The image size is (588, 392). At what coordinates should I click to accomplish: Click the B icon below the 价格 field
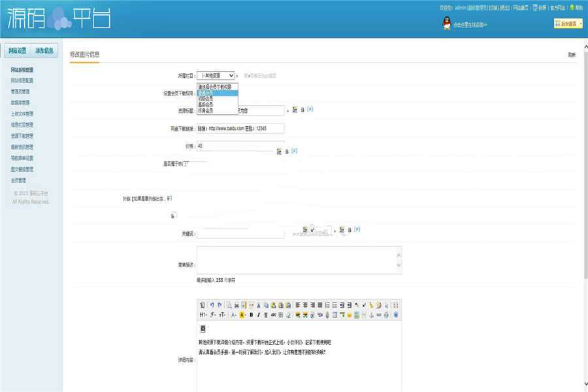coord(287,152)
